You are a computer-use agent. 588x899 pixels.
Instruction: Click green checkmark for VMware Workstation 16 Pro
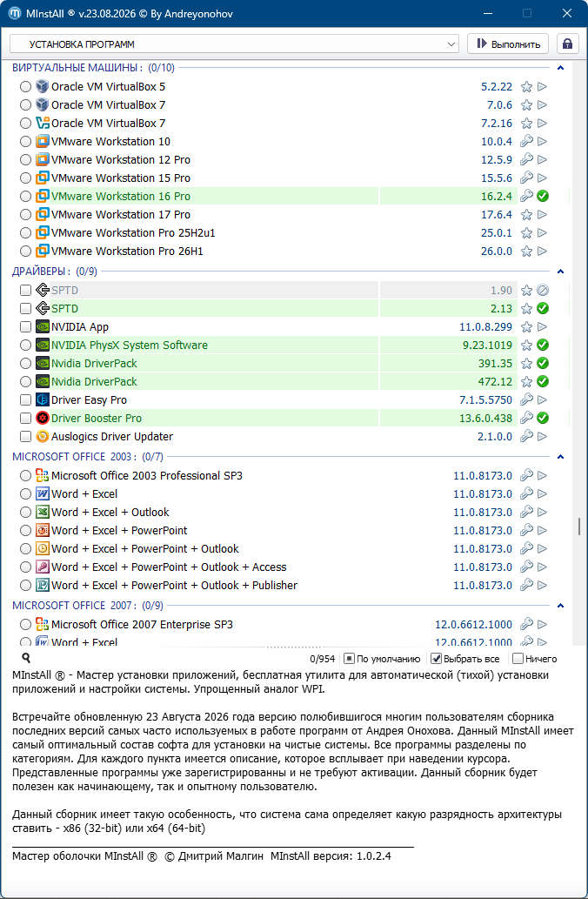tap(543, 196)
